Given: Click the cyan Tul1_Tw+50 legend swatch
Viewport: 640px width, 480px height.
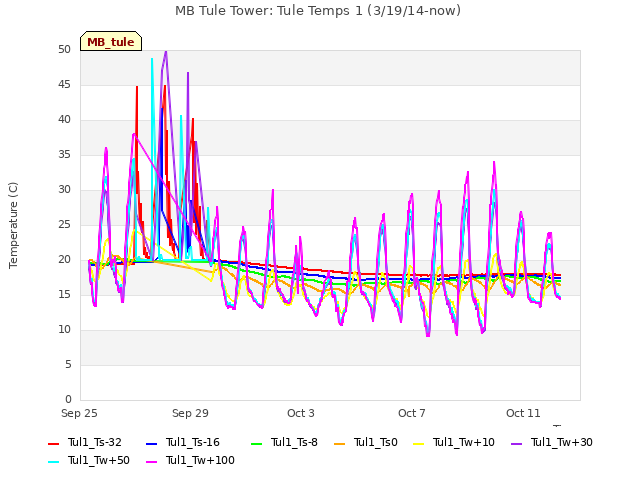Looking at the screenshot, I should pyautogui.click(x=53, y=462).
